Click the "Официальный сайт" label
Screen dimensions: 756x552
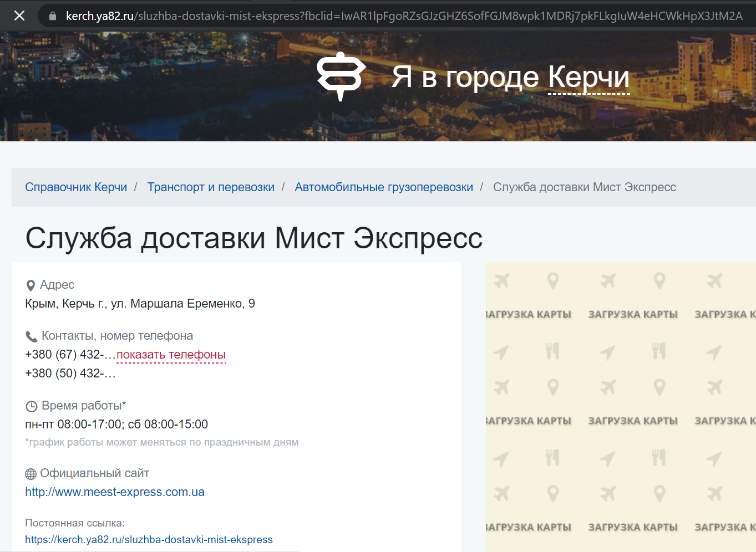(95, 473)
